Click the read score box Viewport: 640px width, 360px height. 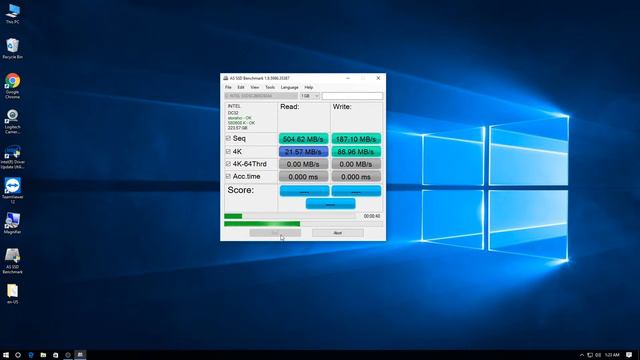pos(304,191)
